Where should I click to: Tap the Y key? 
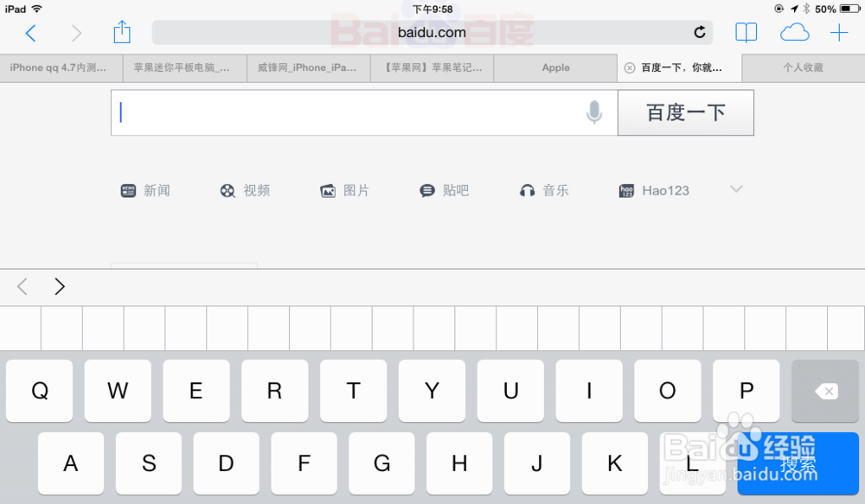(x=432, y=391)
